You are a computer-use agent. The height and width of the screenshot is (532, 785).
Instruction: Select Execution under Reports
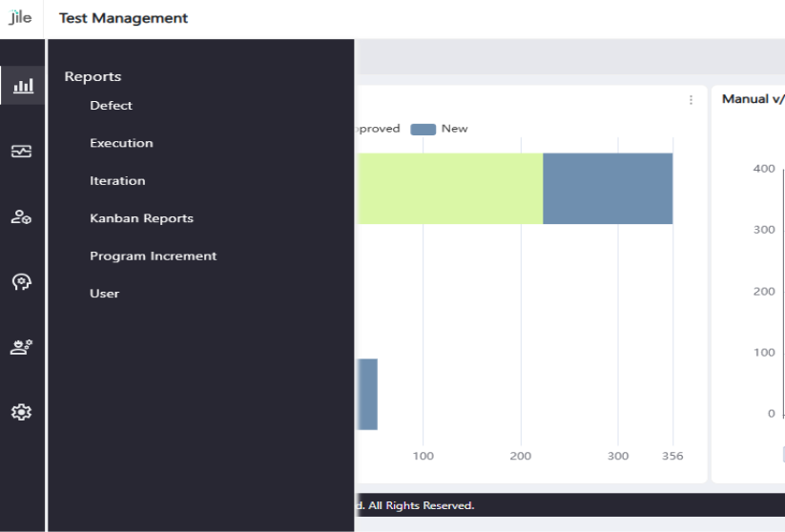(121, 143)
